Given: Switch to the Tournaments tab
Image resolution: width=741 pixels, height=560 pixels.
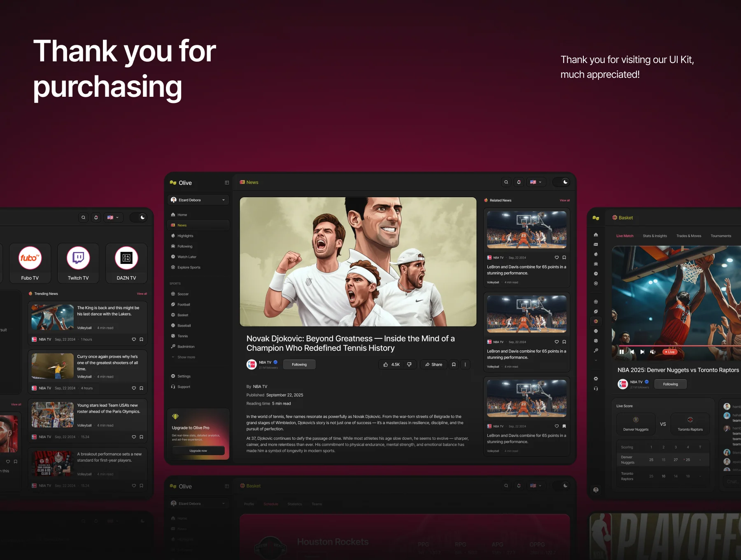Looking at the screenshot, I should 721,236.
